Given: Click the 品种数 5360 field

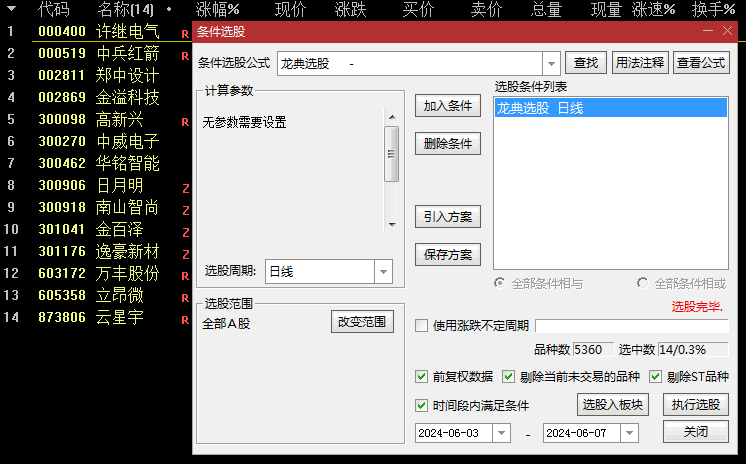Looking at the screenshot, I should point(593,350).
